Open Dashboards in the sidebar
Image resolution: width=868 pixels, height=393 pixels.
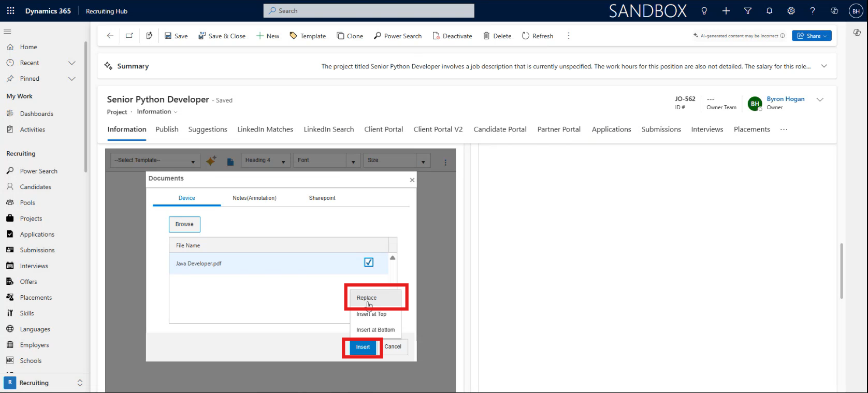pyautogui.click(x=37, y=114)
